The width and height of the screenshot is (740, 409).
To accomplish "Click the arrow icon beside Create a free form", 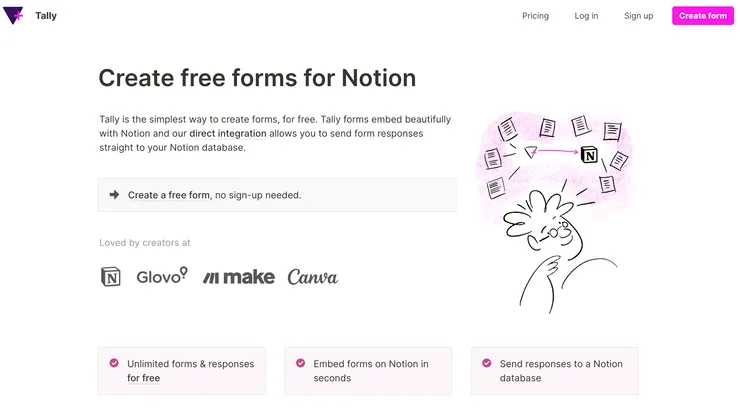I will [114, 195].
